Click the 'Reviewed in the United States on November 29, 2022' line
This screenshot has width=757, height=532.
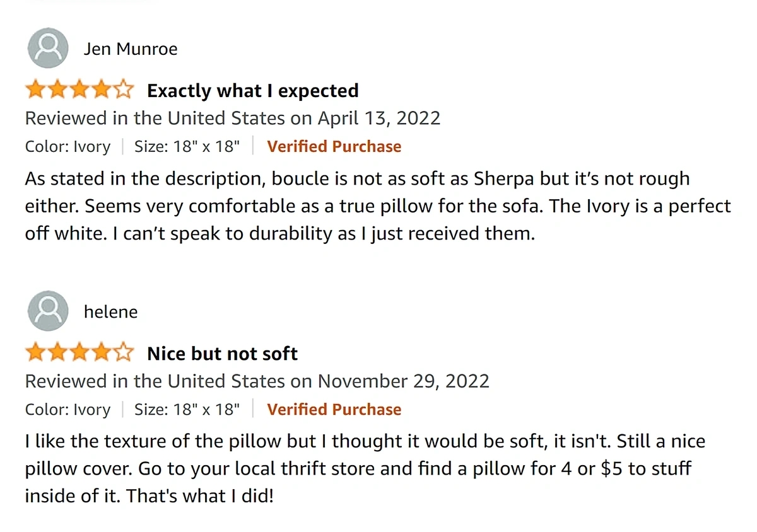coord(257,381)
